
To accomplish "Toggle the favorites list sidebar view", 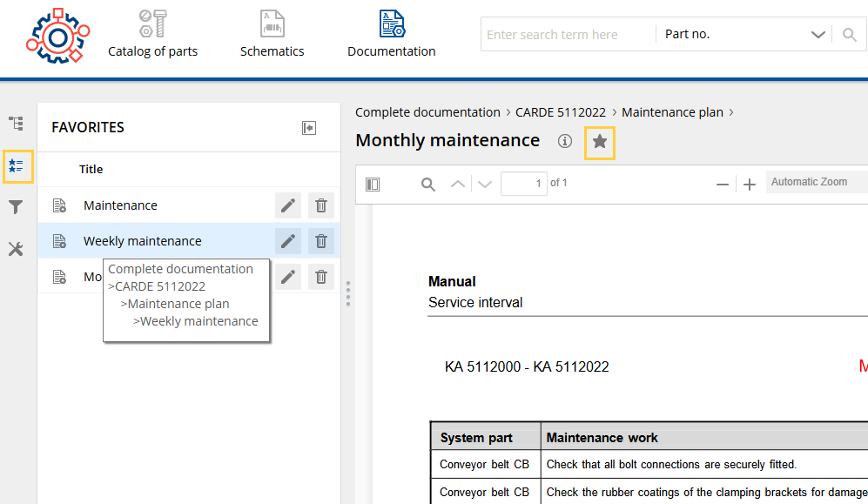I will click(x=16, y=166).
